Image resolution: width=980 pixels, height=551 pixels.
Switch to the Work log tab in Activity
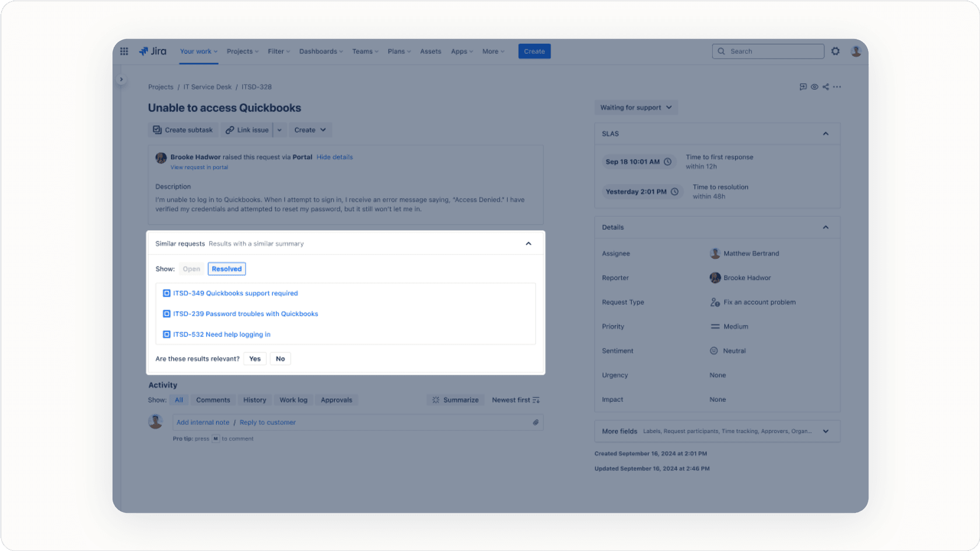coord(293,400)
